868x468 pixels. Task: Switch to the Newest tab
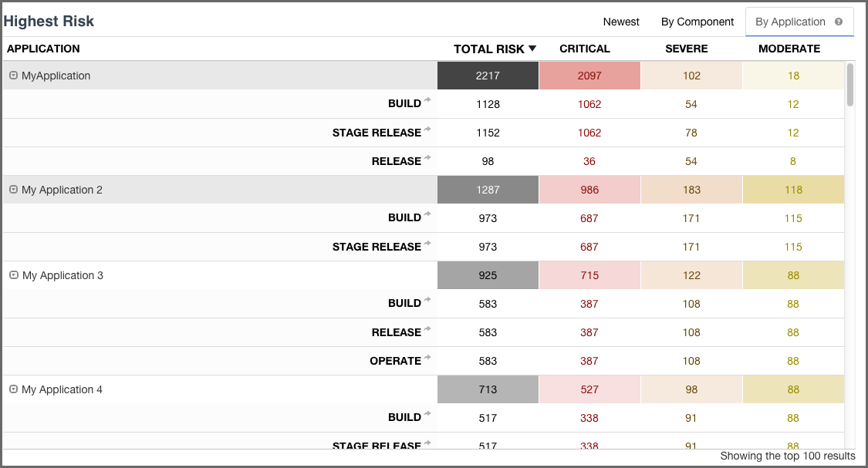621,22
